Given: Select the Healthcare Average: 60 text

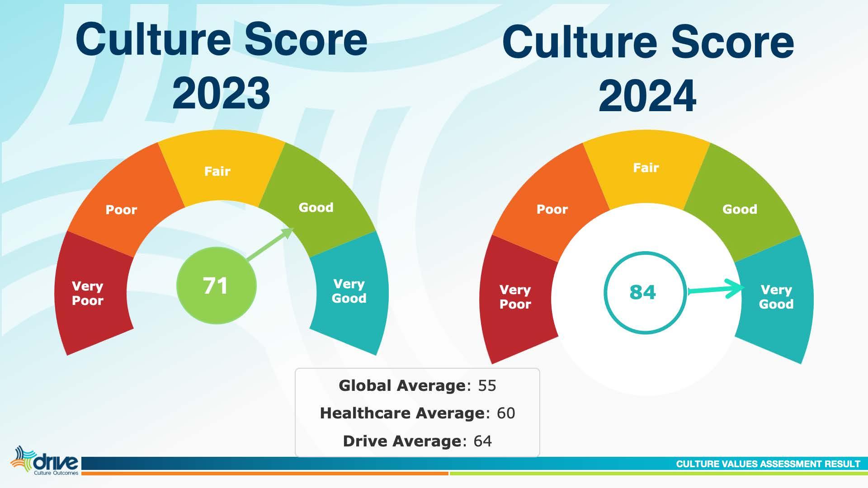Looking at the screenshot, I should [417, 413].
